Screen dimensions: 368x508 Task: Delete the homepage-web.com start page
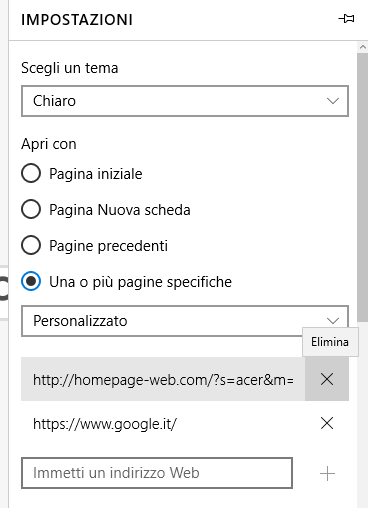click(327, 379)
